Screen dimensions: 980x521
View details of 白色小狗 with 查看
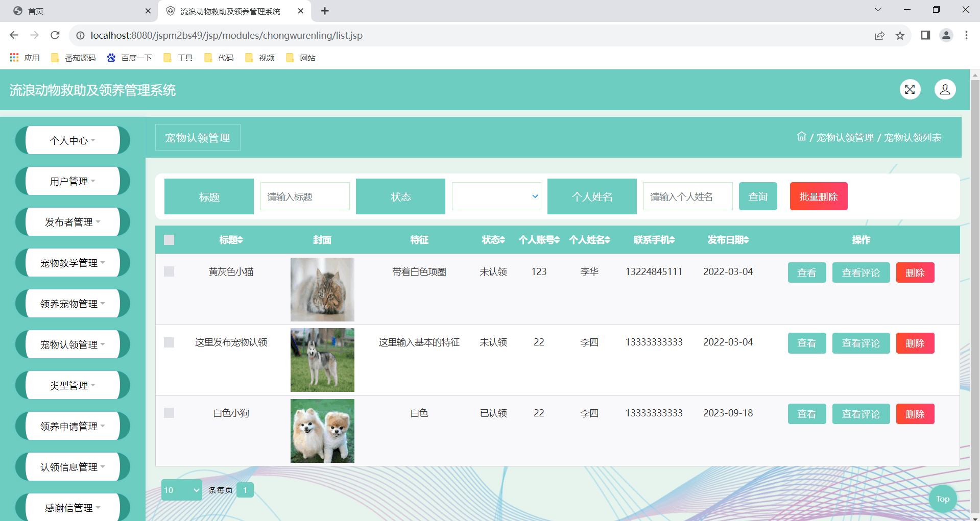(807, 414)
